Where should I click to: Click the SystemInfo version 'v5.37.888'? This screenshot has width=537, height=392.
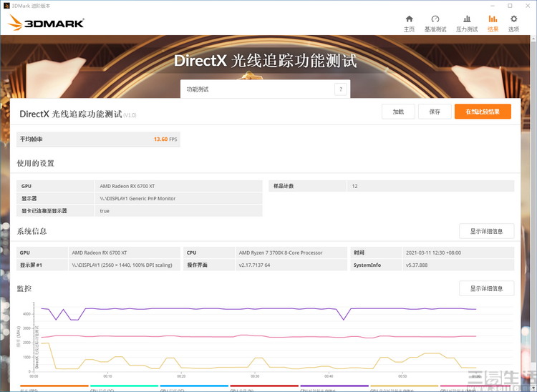coord(417,265)
